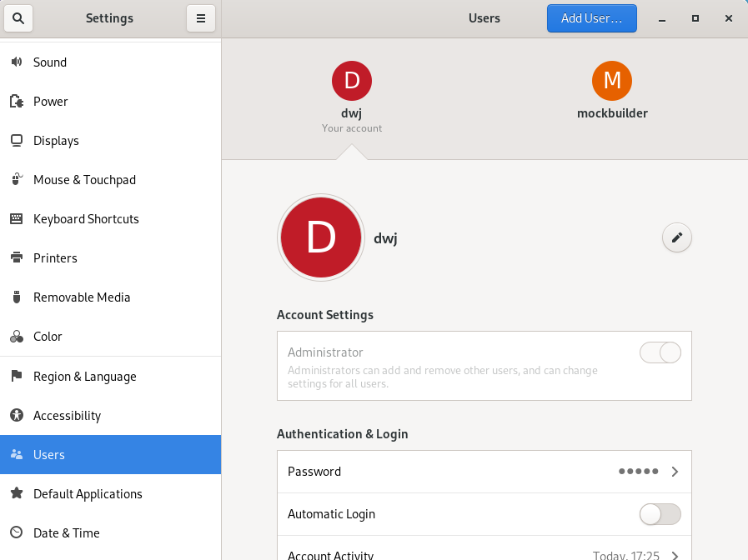The image size is (748, 560).
Task: Click the Accessibility icon in sidebar
Action: (x=17, y=416)
